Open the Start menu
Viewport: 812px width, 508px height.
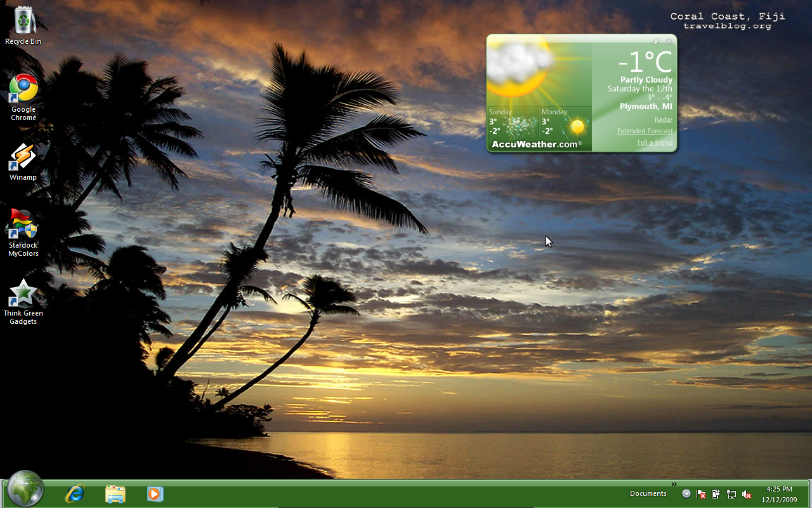(x=24, y=489)
